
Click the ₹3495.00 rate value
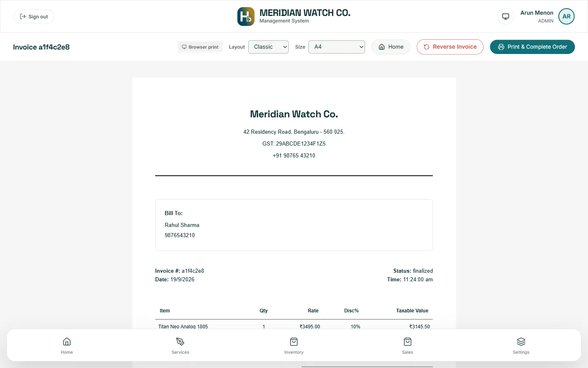pyautogui.click(x=310, y=326)
